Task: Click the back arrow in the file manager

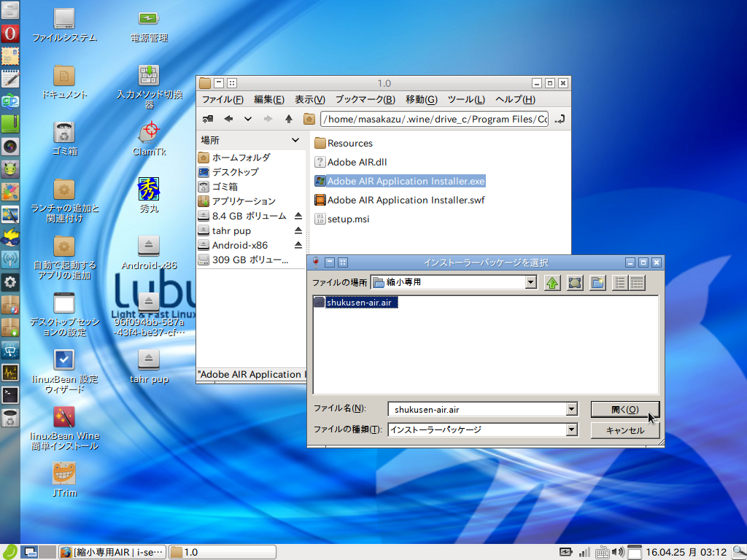Action: [229, 118]
